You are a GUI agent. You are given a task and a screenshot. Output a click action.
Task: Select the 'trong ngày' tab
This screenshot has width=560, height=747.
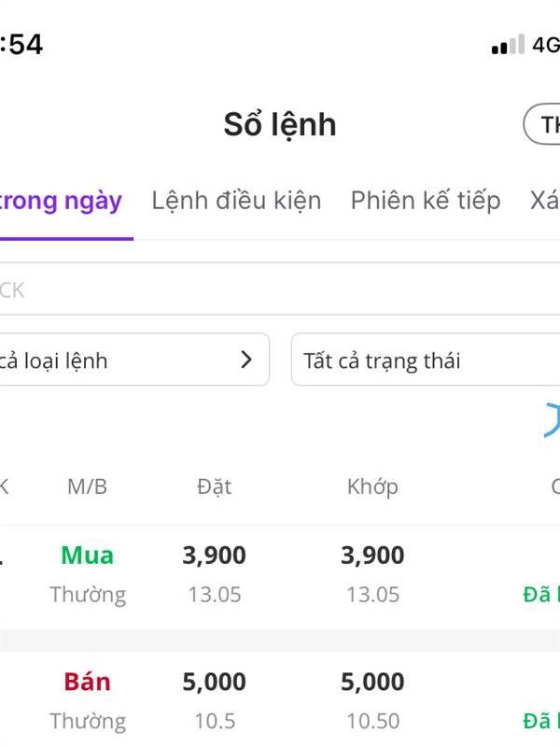point(62,200)
